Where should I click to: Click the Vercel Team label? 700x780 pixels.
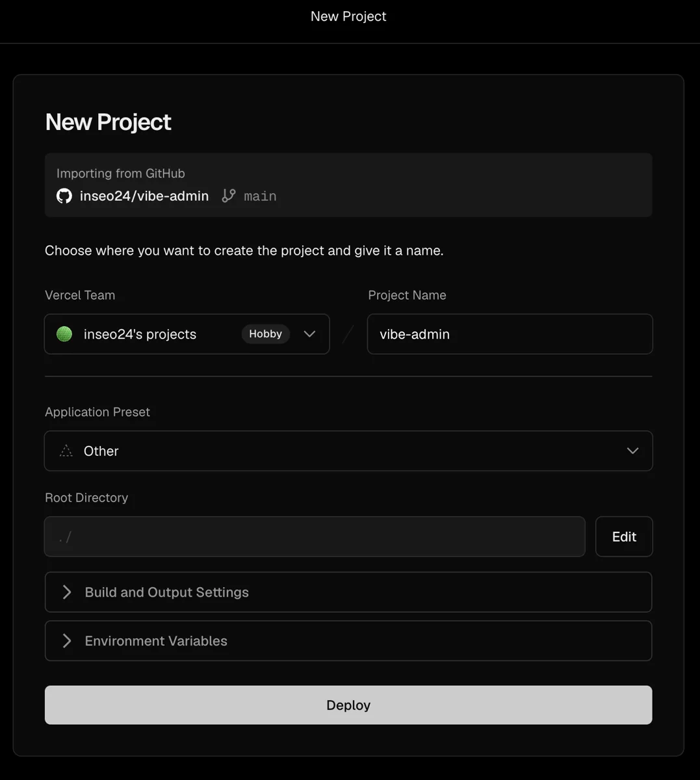click(x=80, y=295)
